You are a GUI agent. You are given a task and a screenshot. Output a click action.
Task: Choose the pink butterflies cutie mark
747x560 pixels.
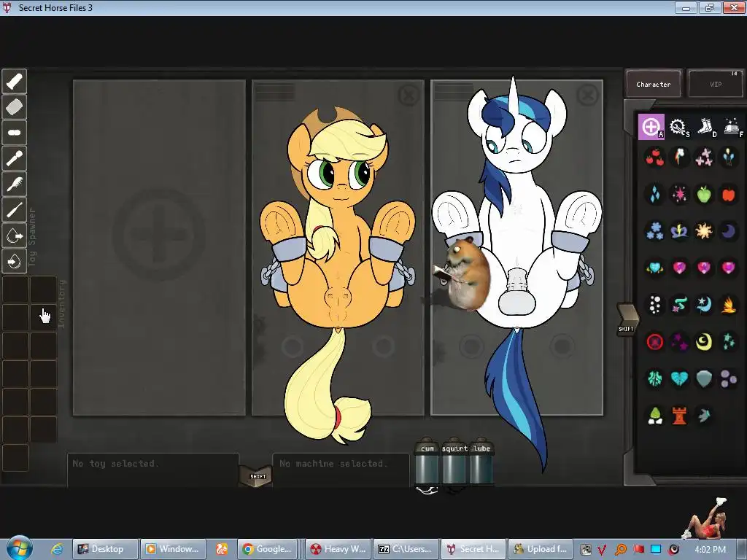(704, 157)
